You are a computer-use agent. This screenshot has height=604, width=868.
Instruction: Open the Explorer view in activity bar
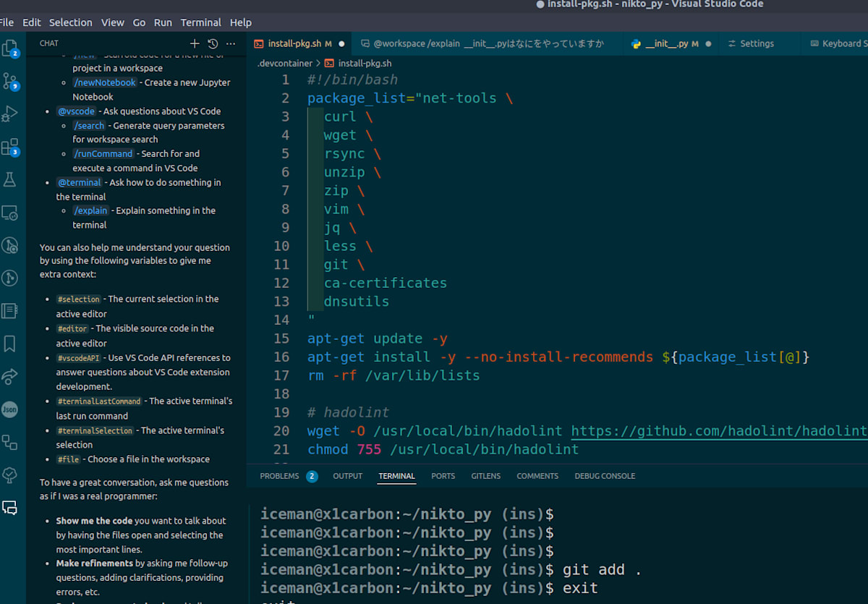[x=10, y=48]
